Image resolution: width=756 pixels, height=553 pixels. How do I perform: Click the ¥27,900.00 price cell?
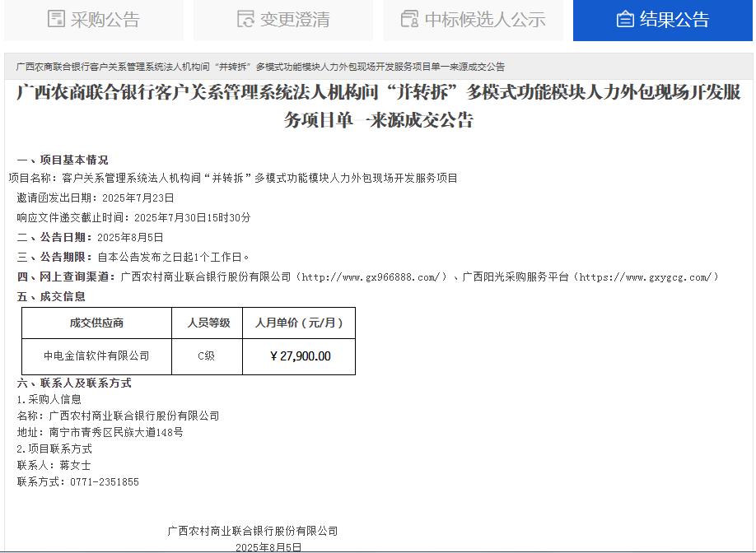tap(299, 356)
